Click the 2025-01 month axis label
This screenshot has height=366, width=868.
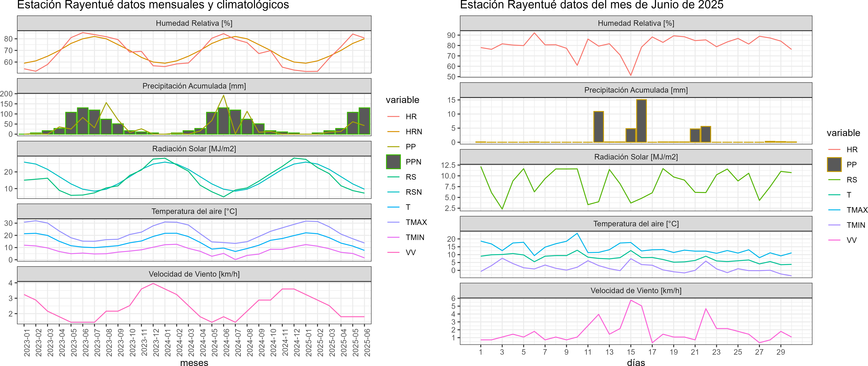pos(309,342)
